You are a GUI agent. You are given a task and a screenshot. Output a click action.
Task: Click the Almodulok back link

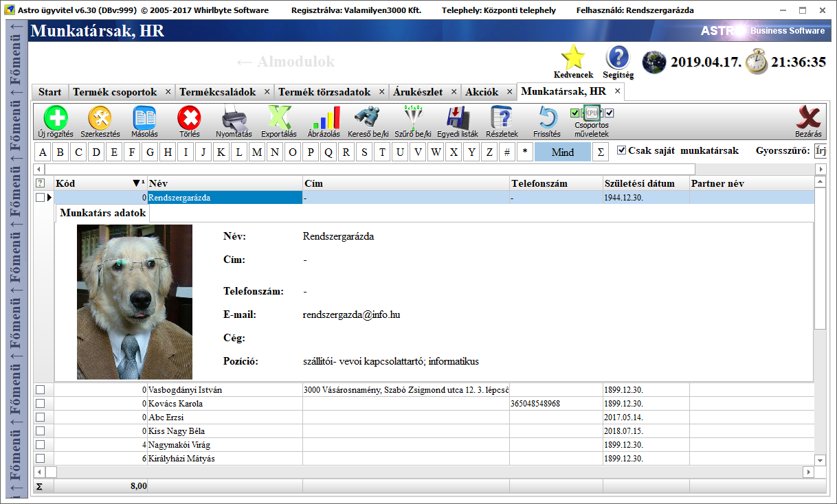(284, 61)
